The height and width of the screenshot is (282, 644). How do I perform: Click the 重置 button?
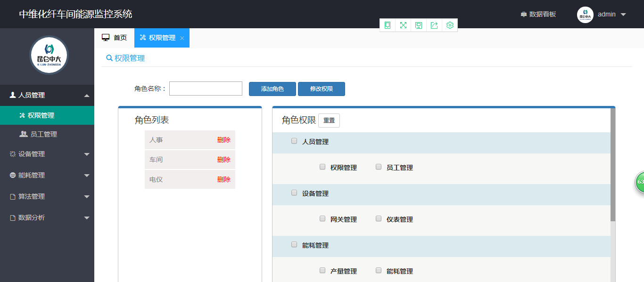pos(329,121)
